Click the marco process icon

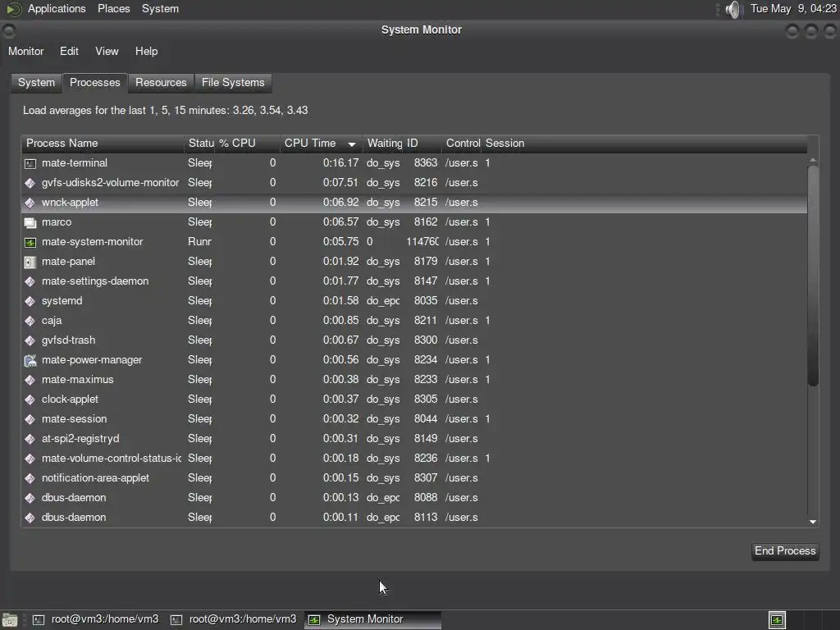coord(30,222)
